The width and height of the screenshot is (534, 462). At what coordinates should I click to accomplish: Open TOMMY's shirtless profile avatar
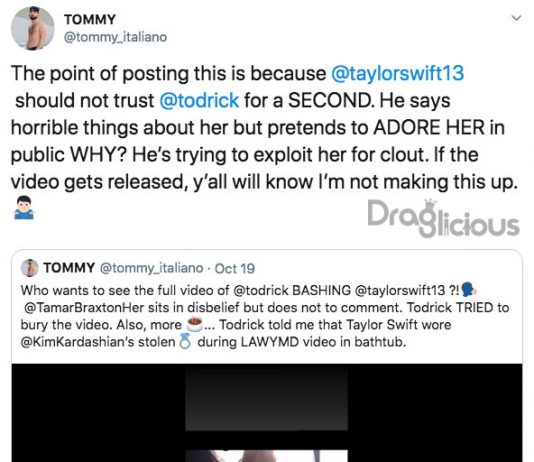point(33,28)
